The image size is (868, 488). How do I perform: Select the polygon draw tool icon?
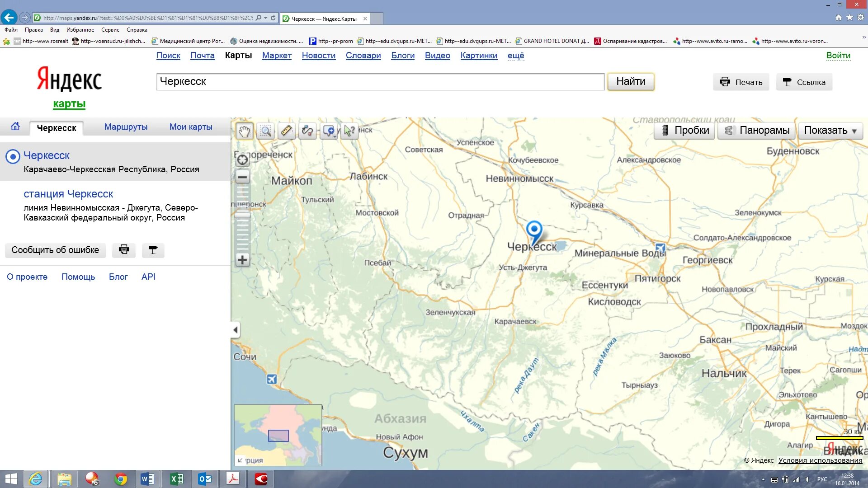pos(307,131)
